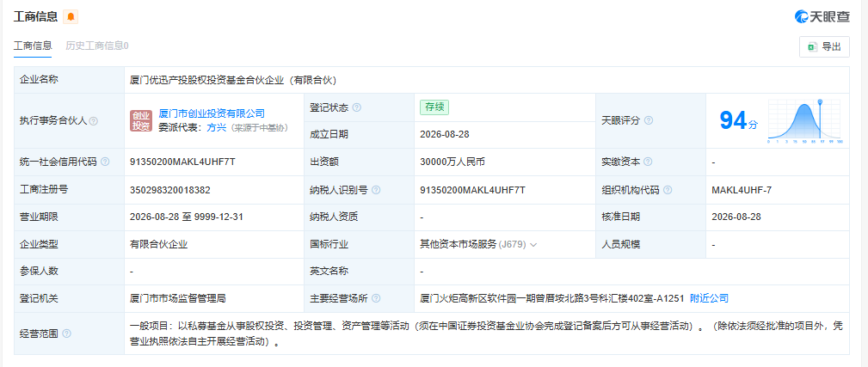Click the 94分 score value

click(738, 121)
